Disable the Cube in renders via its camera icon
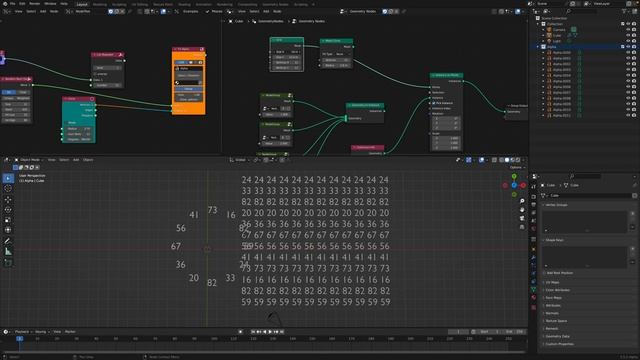This screenshot has width=640, height=360. point(634,35)
